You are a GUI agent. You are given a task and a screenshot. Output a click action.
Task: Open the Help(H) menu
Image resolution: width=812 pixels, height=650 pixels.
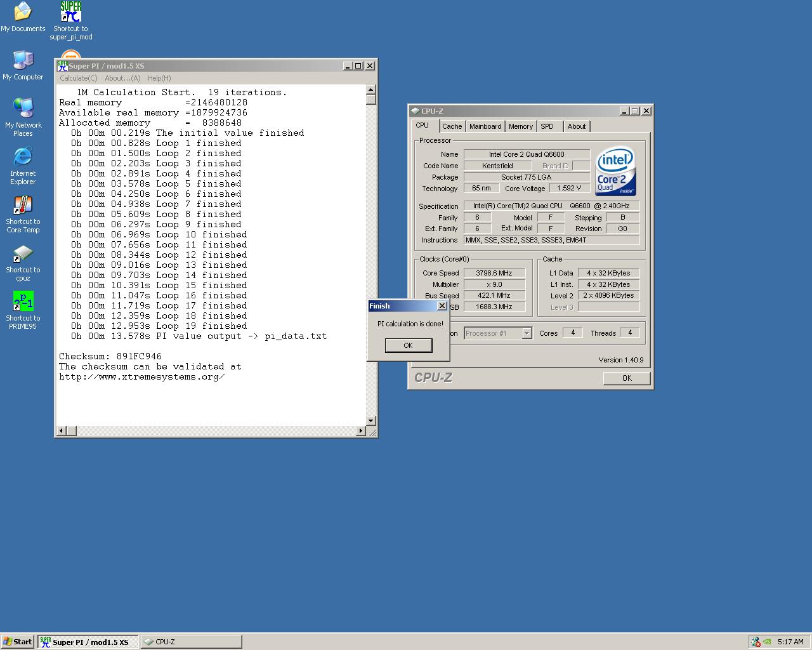coord(159,78)
